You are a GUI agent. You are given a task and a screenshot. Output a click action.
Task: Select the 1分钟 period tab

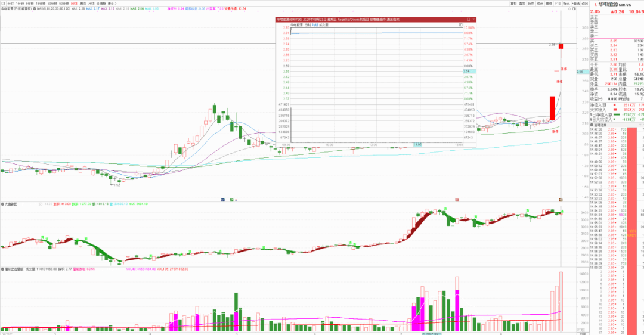[x=20, y=4]
